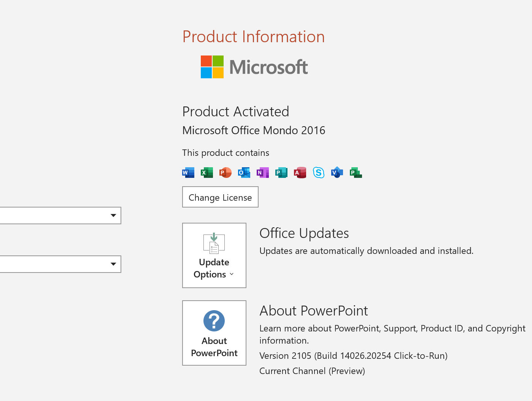The image size is (532, 401).
Task: Open the Change License button
Action: tap(220, 197)
